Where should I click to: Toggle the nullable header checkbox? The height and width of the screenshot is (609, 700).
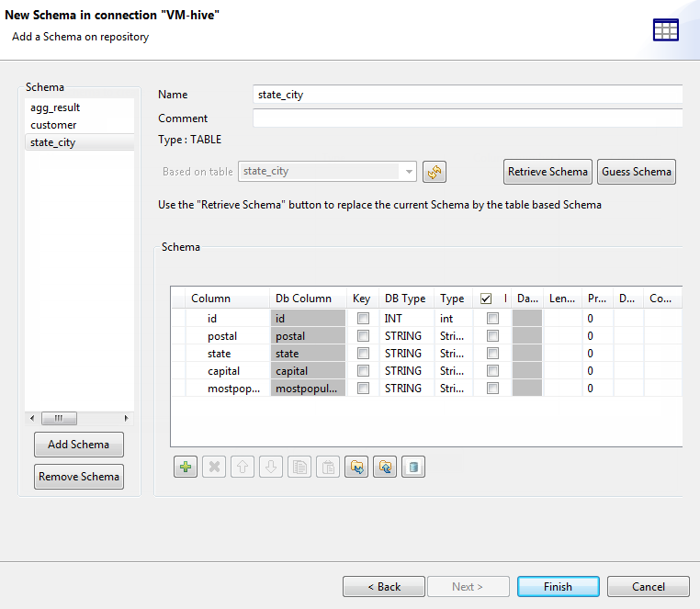click(x=486, y=299)
